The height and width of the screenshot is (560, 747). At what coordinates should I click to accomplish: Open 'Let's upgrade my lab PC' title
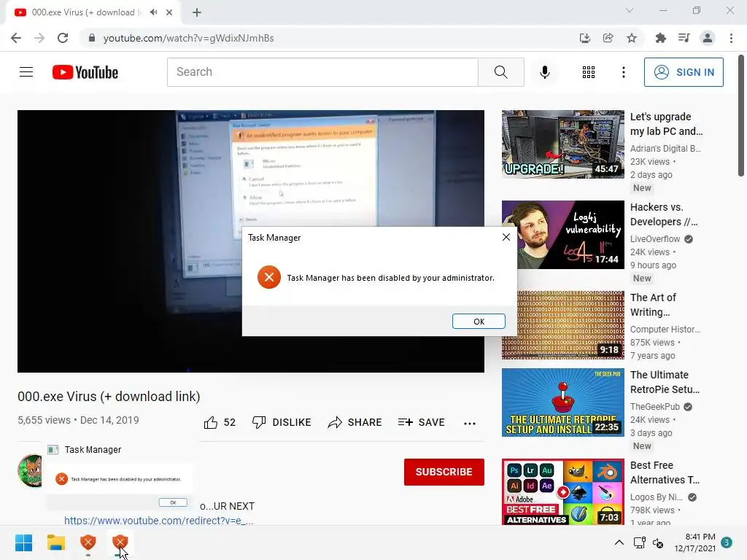pyautogui.click(x=666, y=124)
